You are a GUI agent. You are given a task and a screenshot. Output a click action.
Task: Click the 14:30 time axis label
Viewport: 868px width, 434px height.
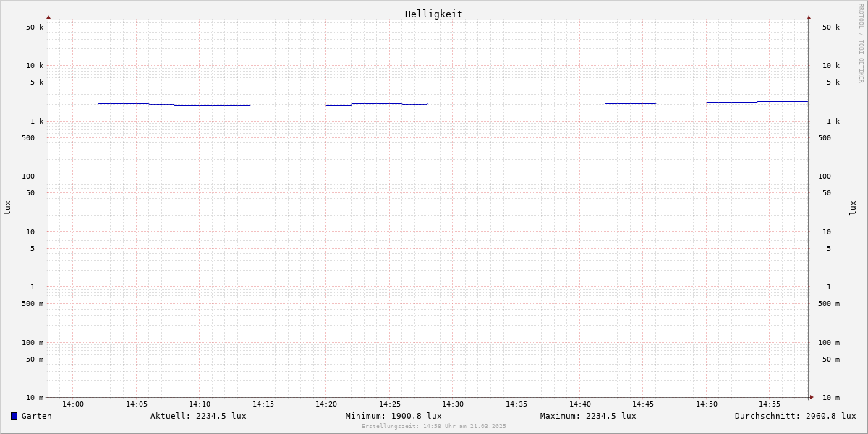point(453,404)
